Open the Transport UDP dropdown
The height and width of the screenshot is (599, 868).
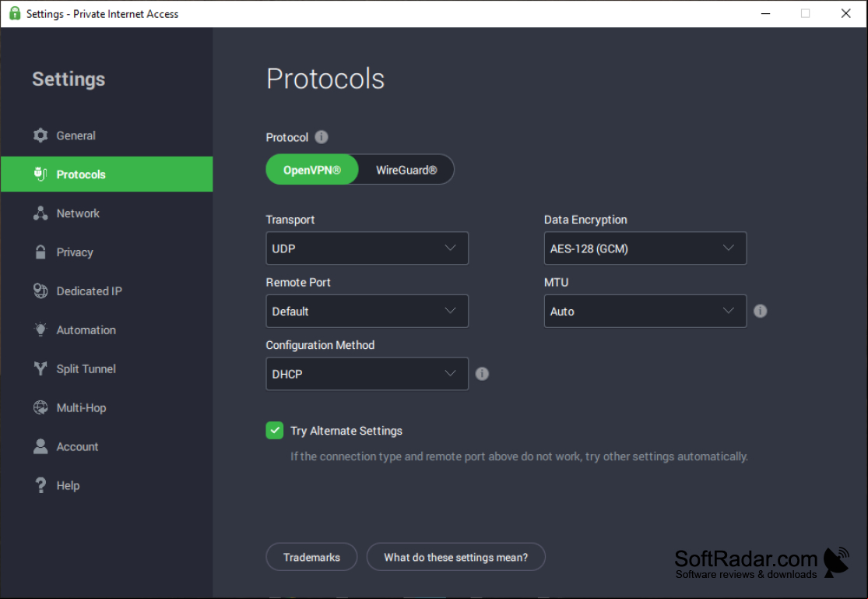367,248
